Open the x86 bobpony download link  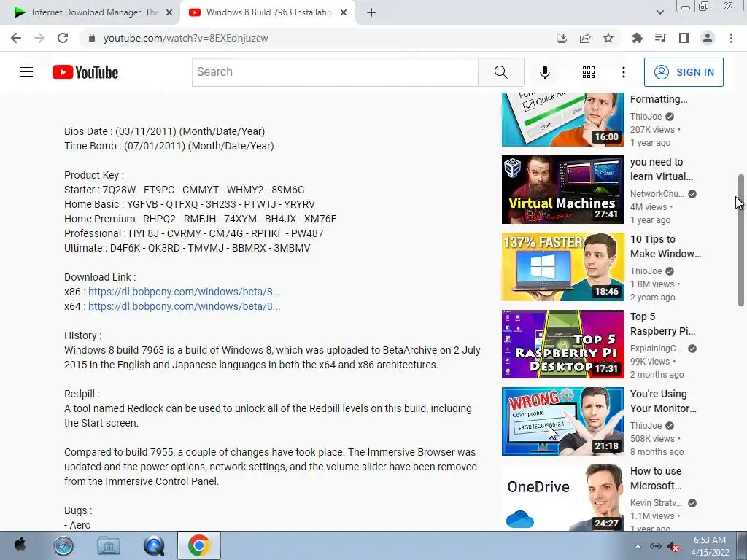pyautogui.click(x=184, y=292)
